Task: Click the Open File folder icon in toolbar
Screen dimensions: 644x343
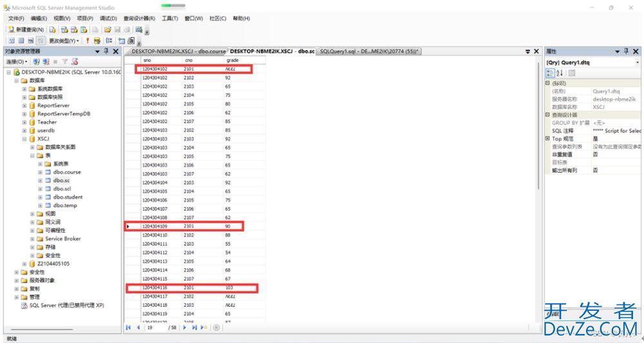Action: click(108, 30)
